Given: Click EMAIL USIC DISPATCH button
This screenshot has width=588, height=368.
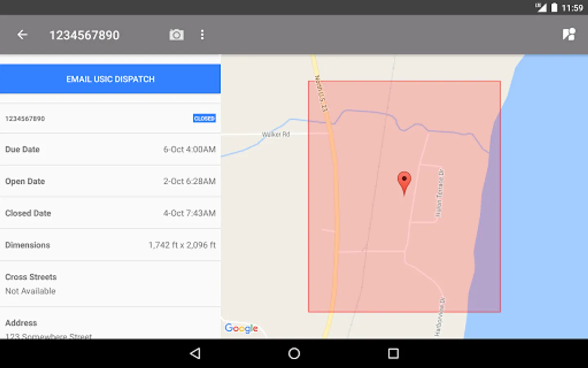Looking at the screenshot, I should tap(110, 79).
